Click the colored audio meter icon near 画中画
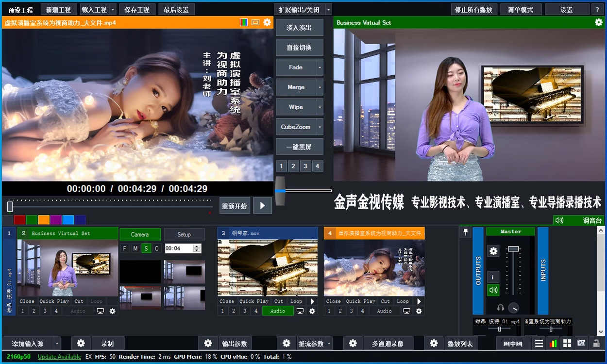Viewport: 607px width, 364px height. click(553, 344)
